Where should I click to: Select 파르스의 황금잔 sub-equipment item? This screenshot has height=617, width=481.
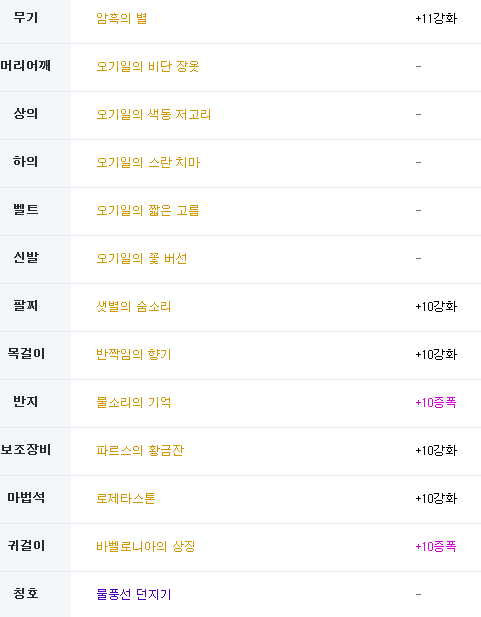140,450
